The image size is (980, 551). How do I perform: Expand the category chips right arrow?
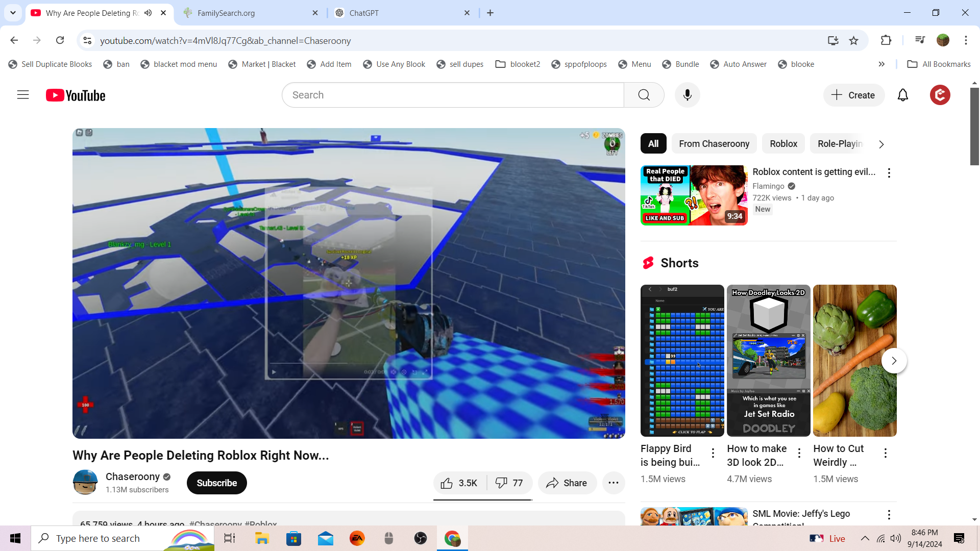[x=881, y=144]
